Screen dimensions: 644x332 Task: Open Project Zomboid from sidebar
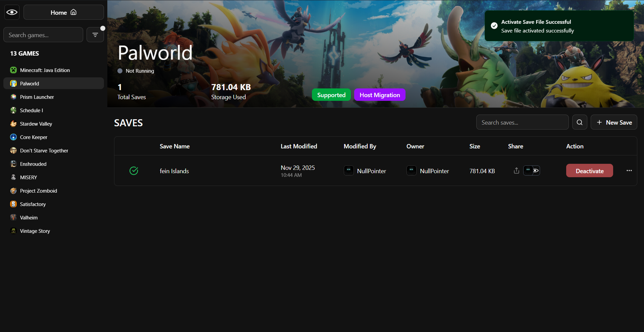click(54, 191)
